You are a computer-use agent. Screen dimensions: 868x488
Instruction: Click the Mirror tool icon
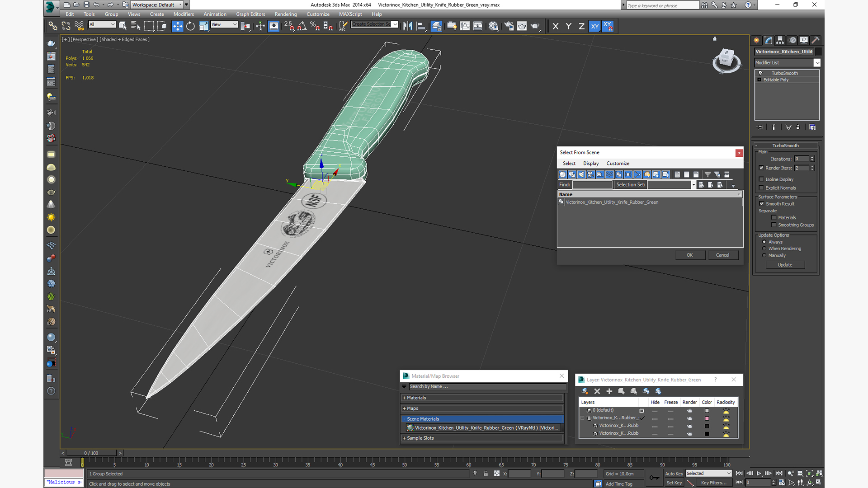tap(408, 26)
